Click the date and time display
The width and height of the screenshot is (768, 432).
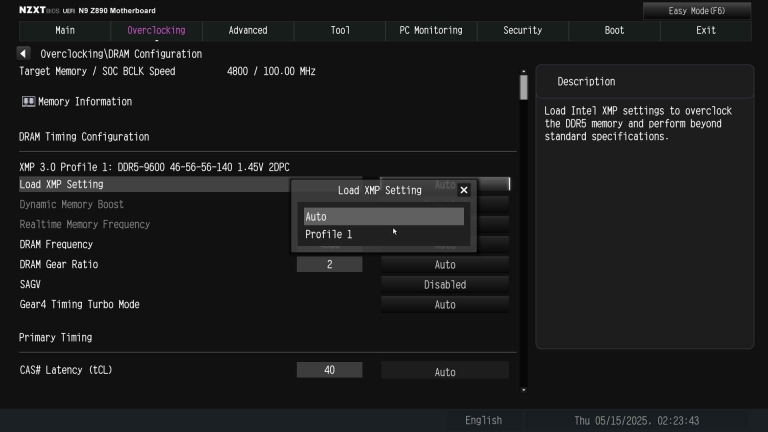[637, 421]
